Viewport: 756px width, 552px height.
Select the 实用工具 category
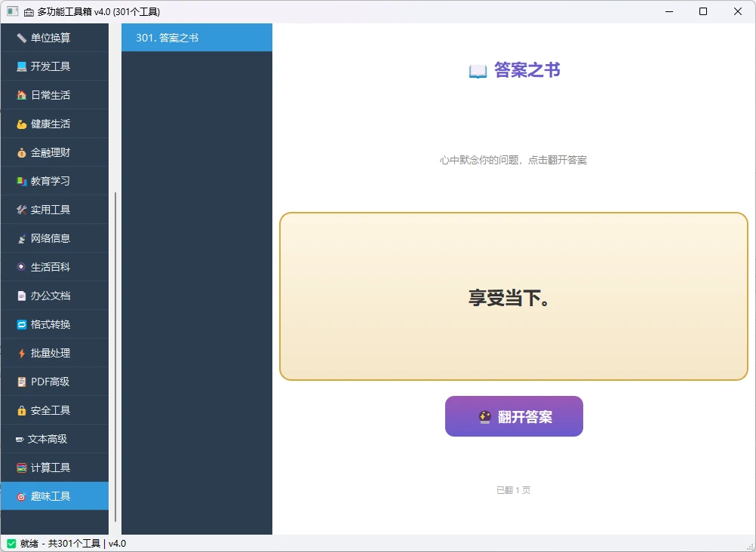pos(54,210)
